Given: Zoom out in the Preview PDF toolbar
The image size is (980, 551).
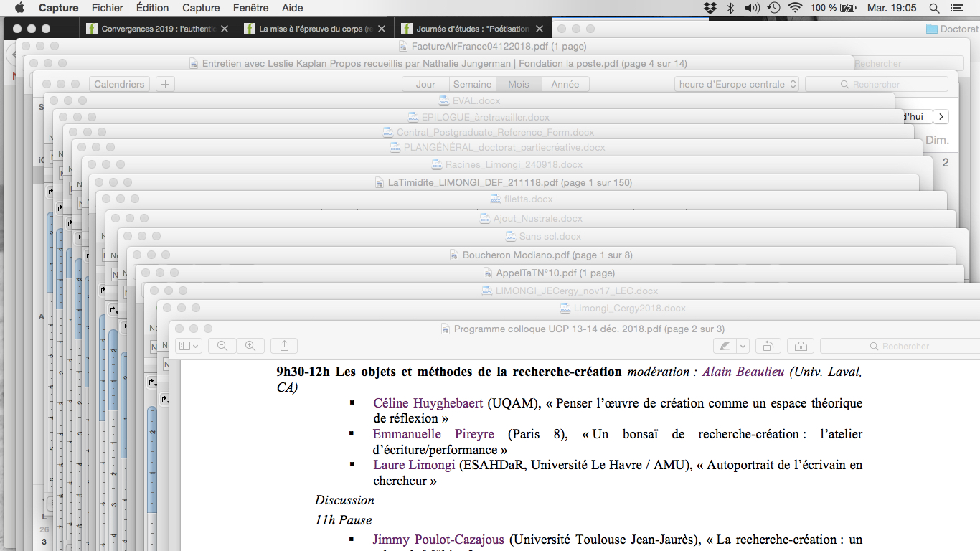Looking at the screenshot, I should click(222, 346).
